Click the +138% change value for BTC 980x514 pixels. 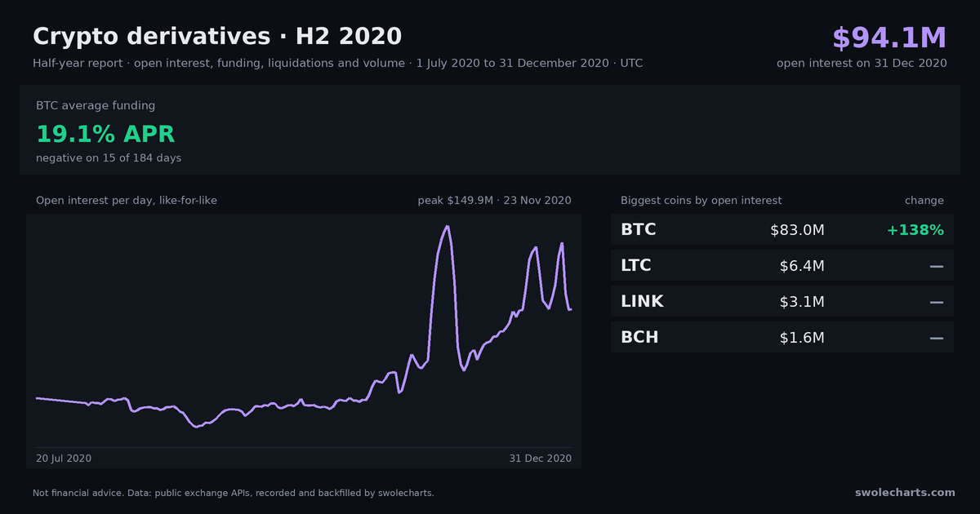915,230
